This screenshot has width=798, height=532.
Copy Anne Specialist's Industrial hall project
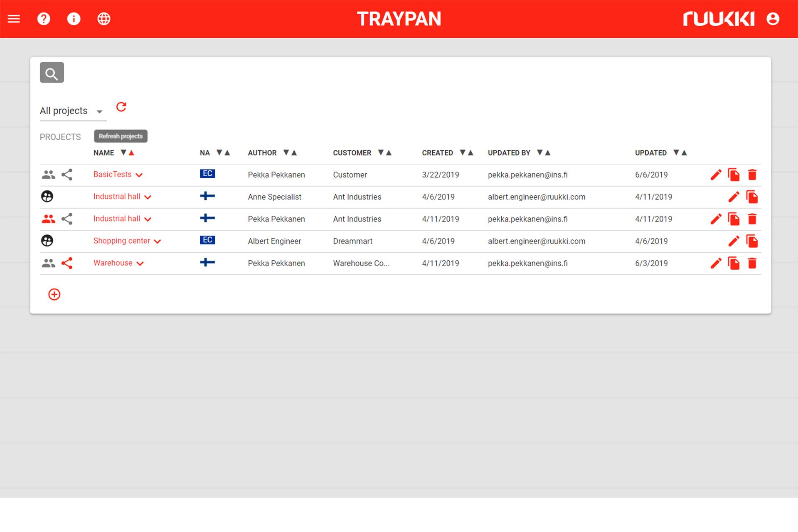(x=752, y=197)
